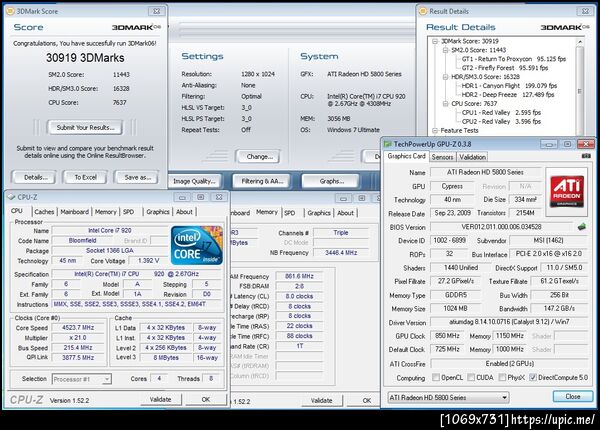Viewport: 600px width, 430px height.
Task: Open the About tab in front CPU-Z
Action: [184, 212]
